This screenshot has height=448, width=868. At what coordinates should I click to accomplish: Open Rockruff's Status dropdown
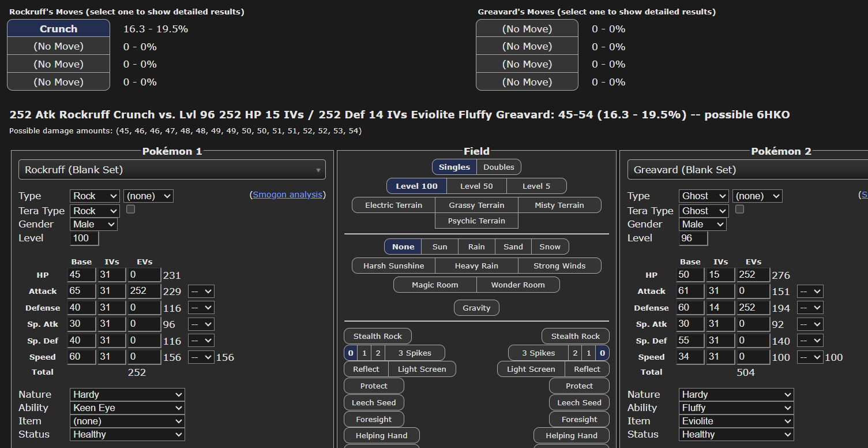click(127, 435)
